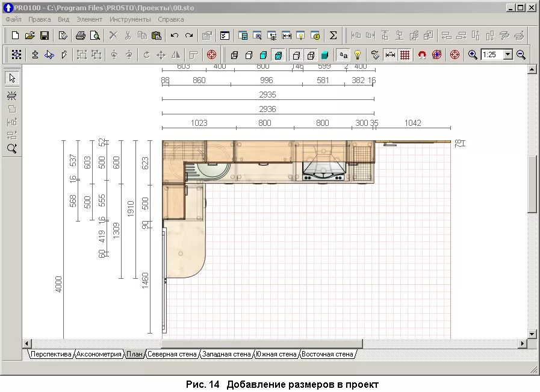The height and width of the screenshot is (392, 540).
Task: Toggle the dimensions display button
Action: coord(390,55)
